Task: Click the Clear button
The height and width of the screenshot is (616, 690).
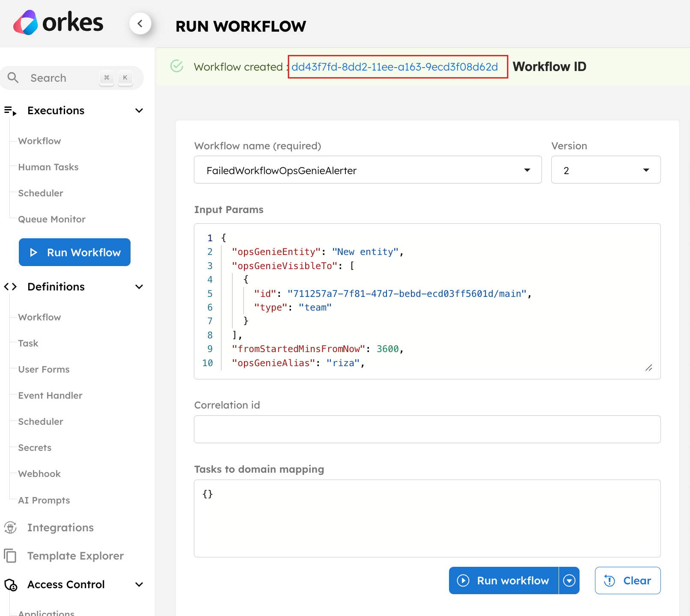Action: point(628,580)
